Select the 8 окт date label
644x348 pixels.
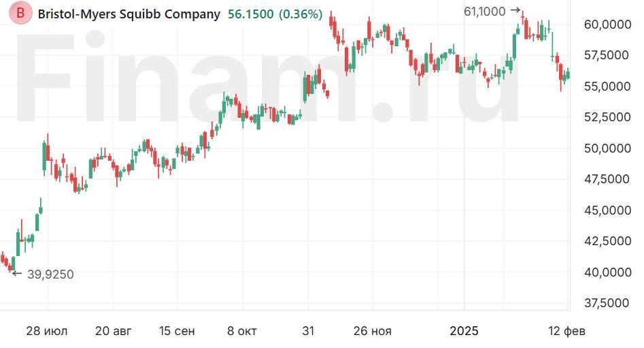[242, 331]
